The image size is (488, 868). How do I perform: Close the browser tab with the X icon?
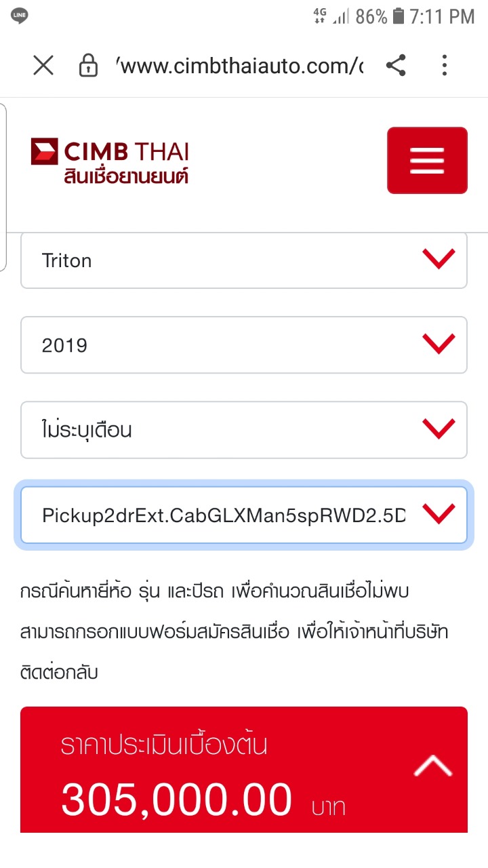click(43, 66)
